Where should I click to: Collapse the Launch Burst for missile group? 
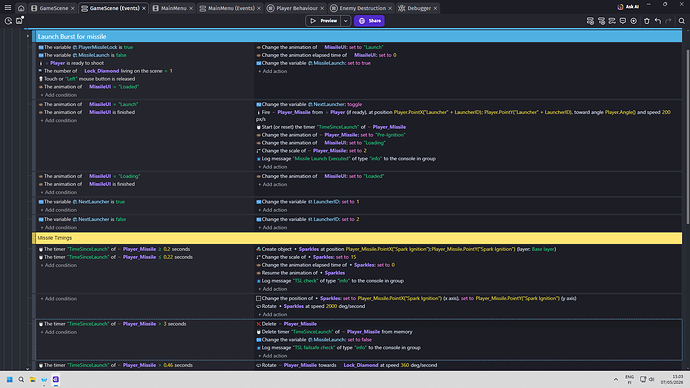pyautogui.click(x=28, y=36)
